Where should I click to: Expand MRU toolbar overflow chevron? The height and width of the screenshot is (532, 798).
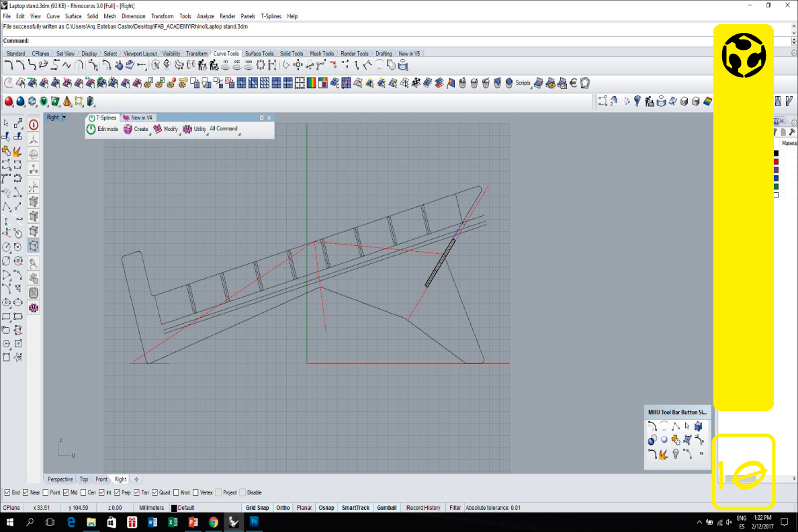pos(701,454)
